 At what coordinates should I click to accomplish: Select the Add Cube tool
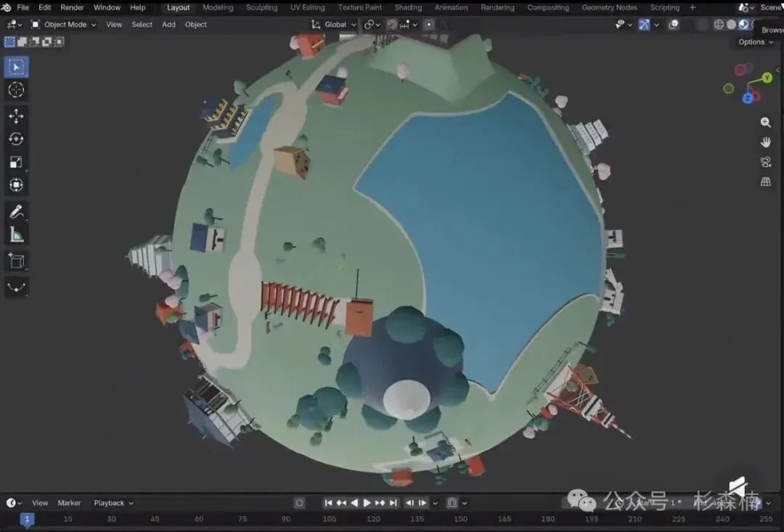[16, 261]
